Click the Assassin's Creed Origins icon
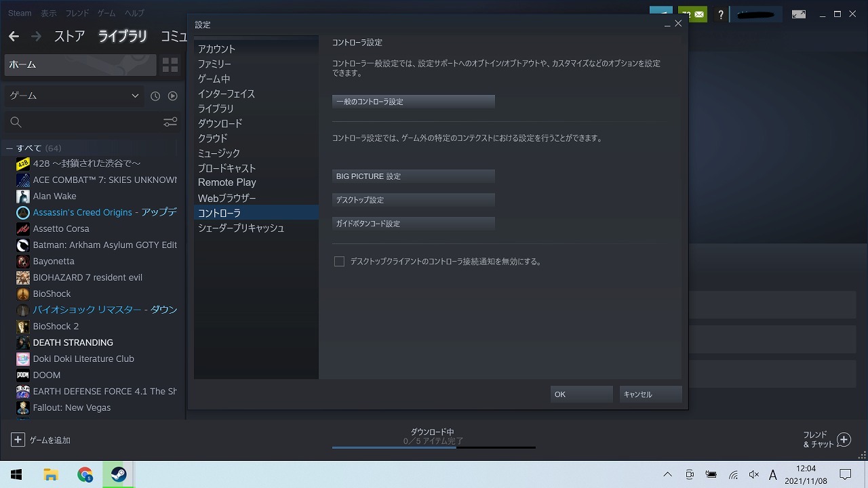Screen dimensions: 868x488 (x=23, y=212)
